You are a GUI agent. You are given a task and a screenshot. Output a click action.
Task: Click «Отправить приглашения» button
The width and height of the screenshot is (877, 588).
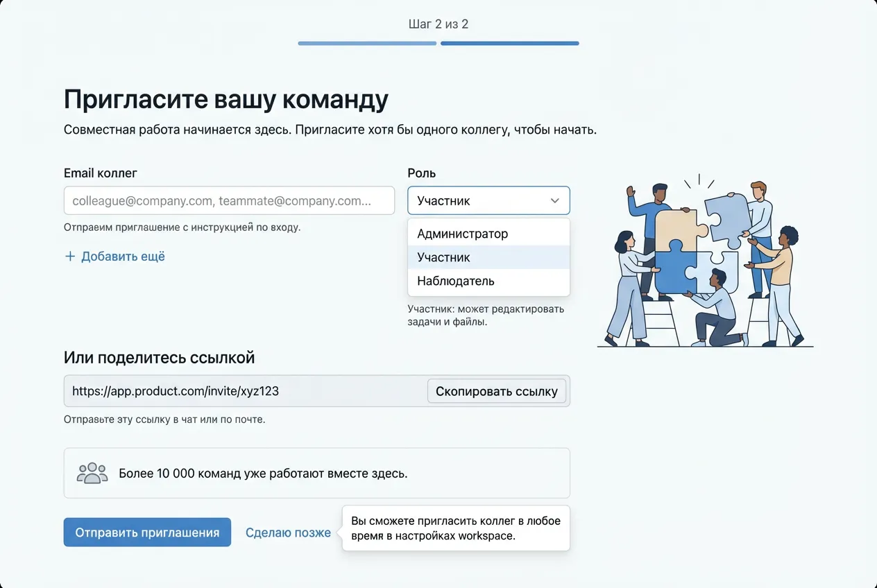147,533
